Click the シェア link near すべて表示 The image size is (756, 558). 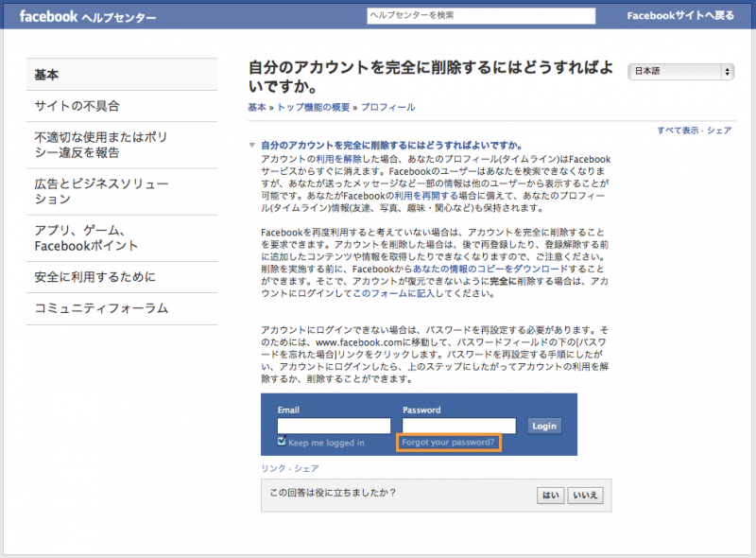(x=719, y=131)
